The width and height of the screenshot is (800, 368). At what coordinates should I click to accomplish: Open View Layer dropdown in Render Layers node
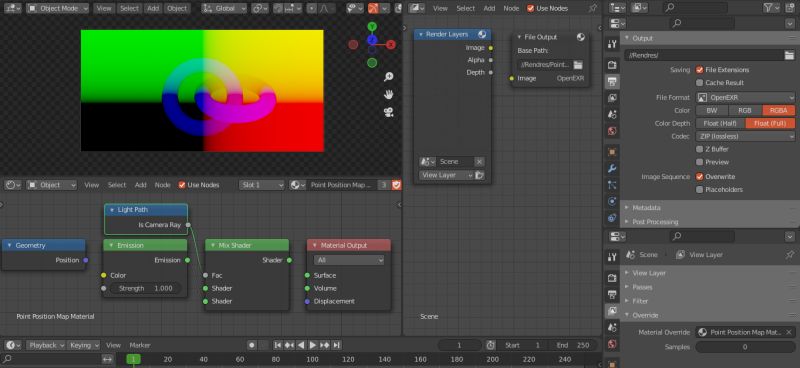tap(446, 175)
